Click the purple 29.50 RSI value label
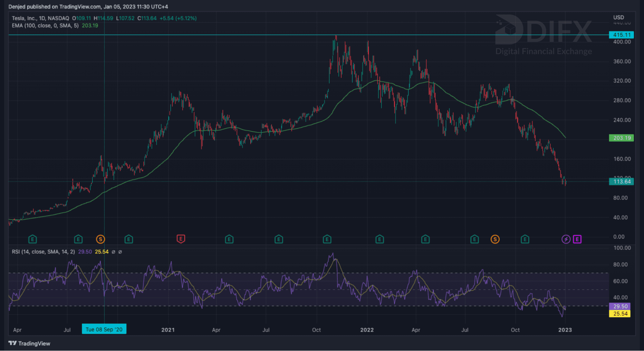This screenshot has width=644, height=351. [x=620, y=306]
